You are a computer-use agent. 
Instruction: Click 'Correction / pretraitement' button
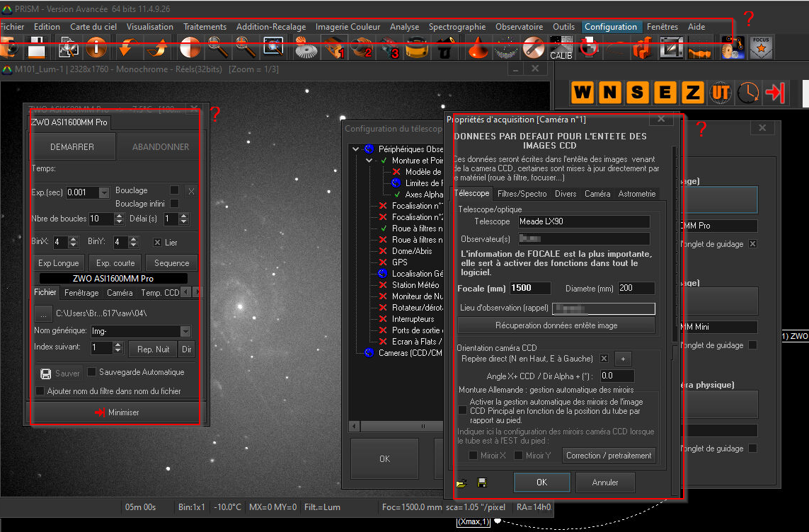(609, 456)
